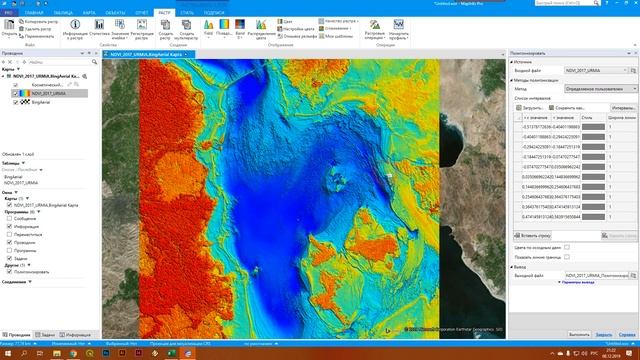
Task: Click browse icon next to input file
Action: tap(633, 71)
